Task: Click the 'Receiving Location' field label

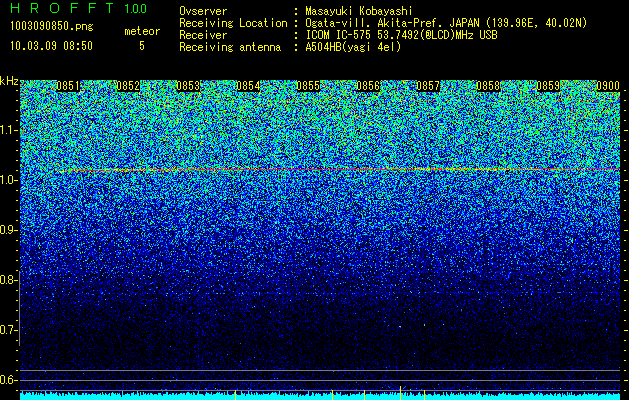Action: pos(233,24)
